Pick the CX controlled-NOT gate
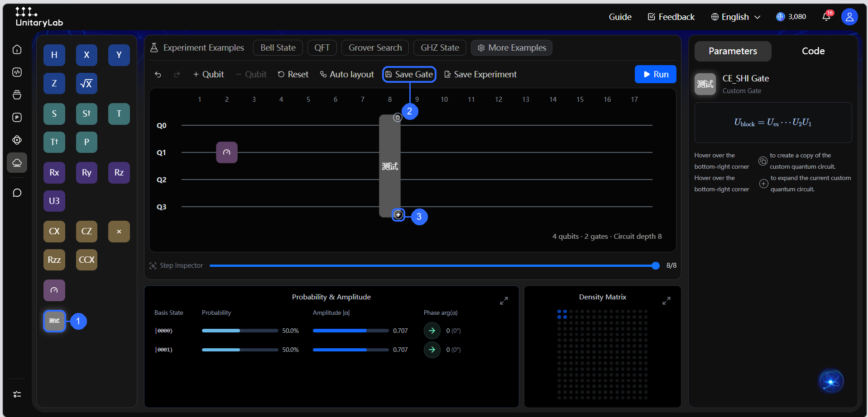Image resolution: width=868 pixels, height=417 pixels. (x=54, y=232)
